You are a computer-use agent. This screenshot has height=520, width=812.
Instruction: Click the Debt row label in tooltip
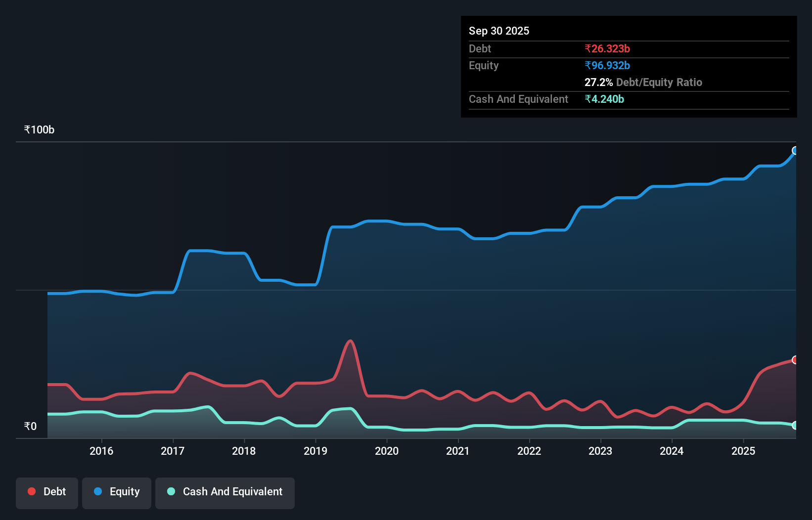[x=480, y=48]
